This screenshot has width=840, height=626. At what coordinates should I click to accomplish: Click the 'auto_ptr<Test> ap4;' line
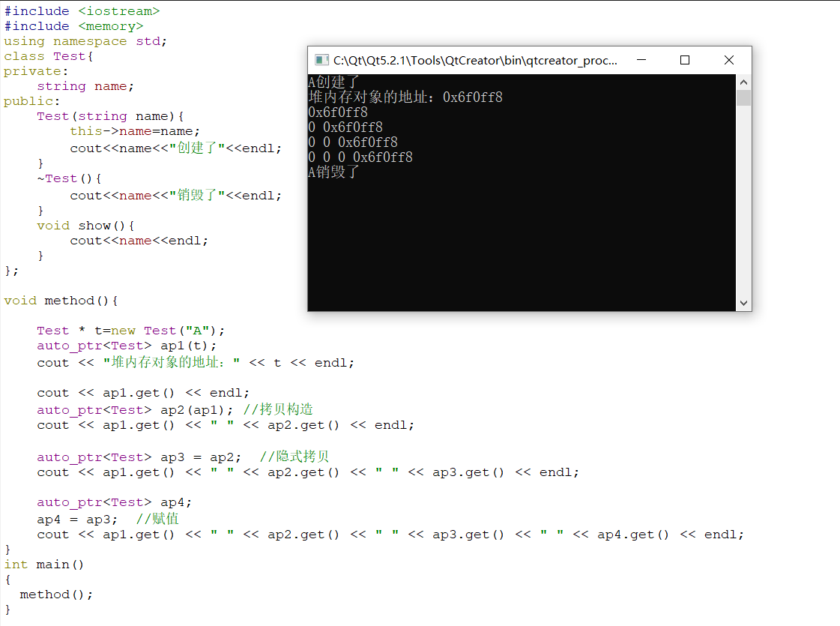point(114,502)
